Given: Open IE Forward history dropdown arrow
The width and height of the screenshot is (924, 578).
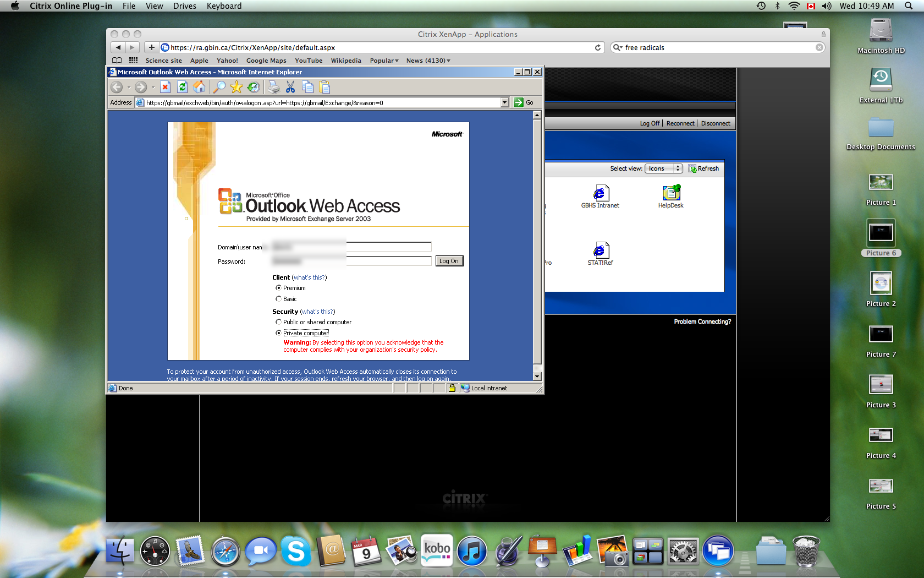Looking at the screenshot, I should point(153,87).
